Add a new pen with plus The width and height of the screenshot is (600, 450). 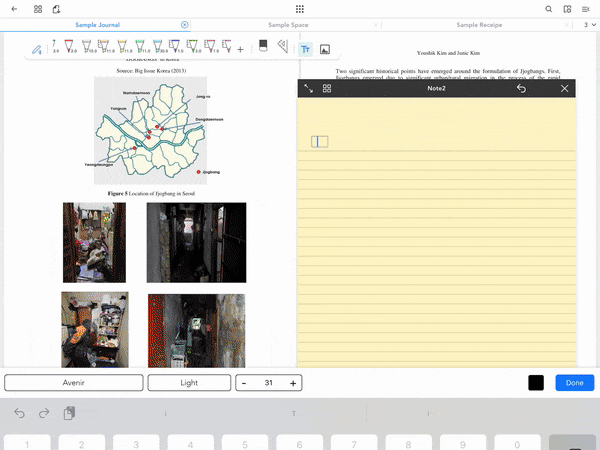(x=240, y=49)
